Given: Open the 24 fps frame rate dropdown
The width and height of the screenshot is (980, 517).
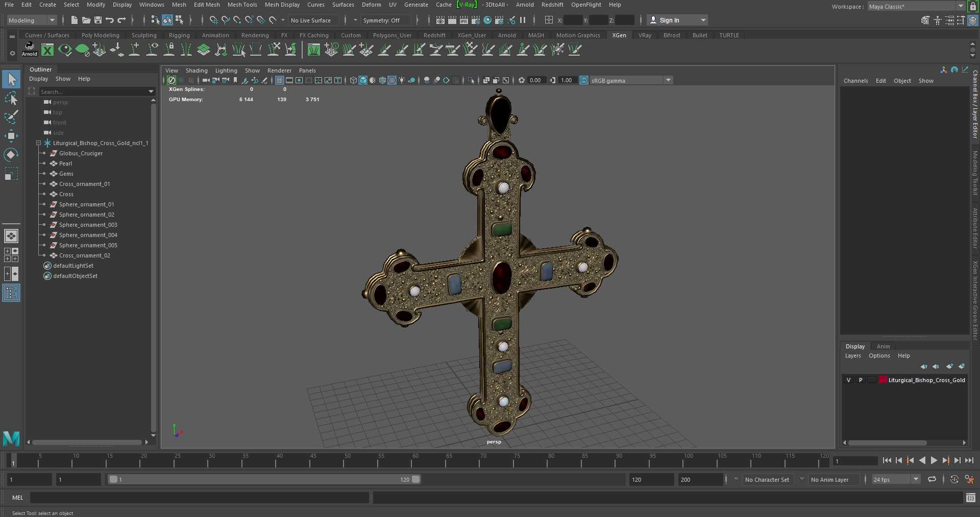Looking at the screenshot, I should [x=896, y=479].
